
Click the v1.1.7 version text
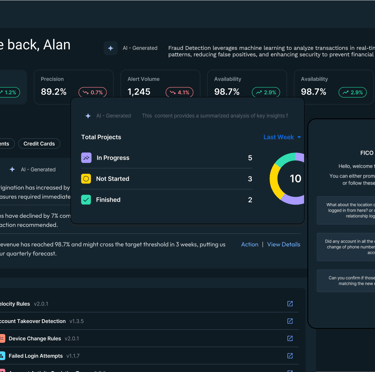pos(73,356)
